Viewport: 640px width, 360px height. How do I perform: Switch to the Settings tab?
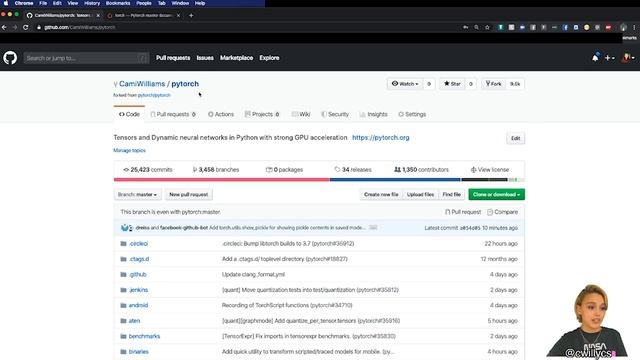412,114
